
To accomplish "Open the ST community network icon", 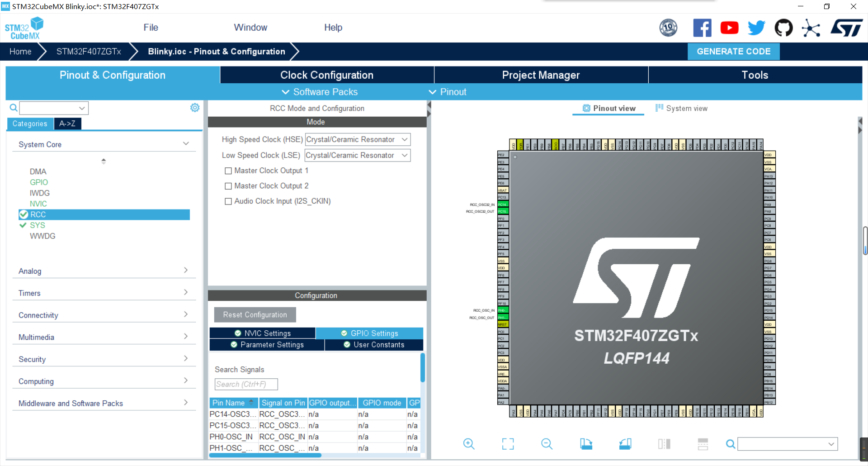I will (x=811, y=28).
